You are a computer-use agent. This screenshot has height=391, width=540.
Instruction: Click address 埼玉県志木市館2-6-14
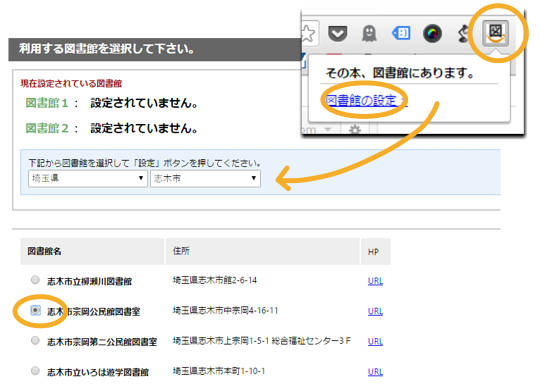click(215, 280)
